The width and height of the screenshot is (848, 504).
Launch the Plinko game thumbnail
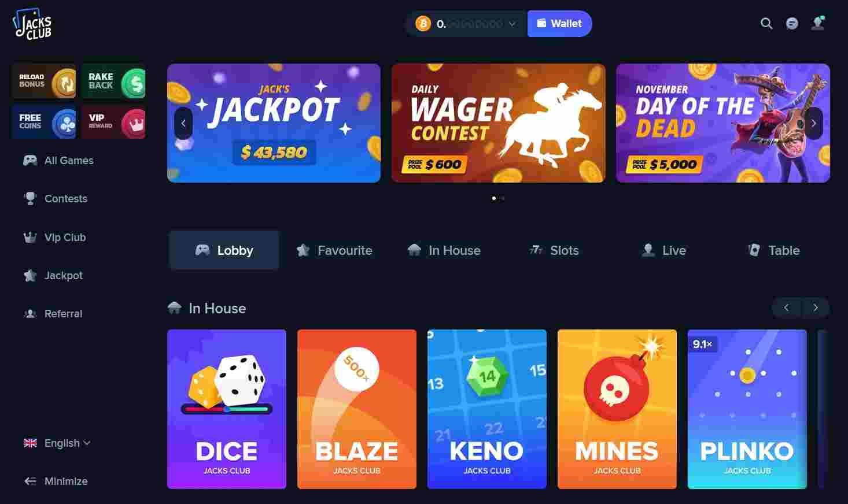(747, 409)
